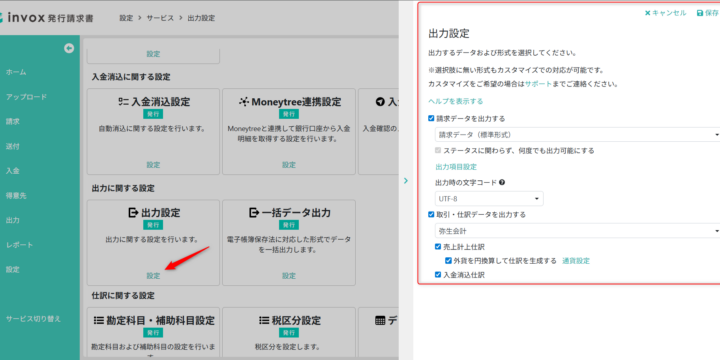The image size is (720, 360).
Task: Collapse the sidebar with the arrow icon
Action: pyautogui.click(x=69, y=48)
